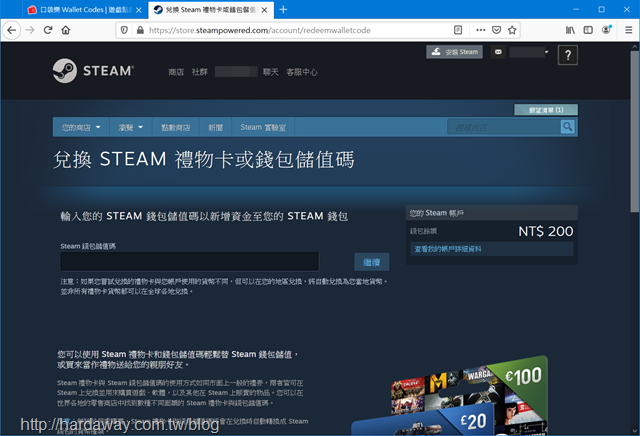The height and width of the screenshot is (436, 640).
Task: Open the wishlist 願望清單 (1) button
Action: 546,109
